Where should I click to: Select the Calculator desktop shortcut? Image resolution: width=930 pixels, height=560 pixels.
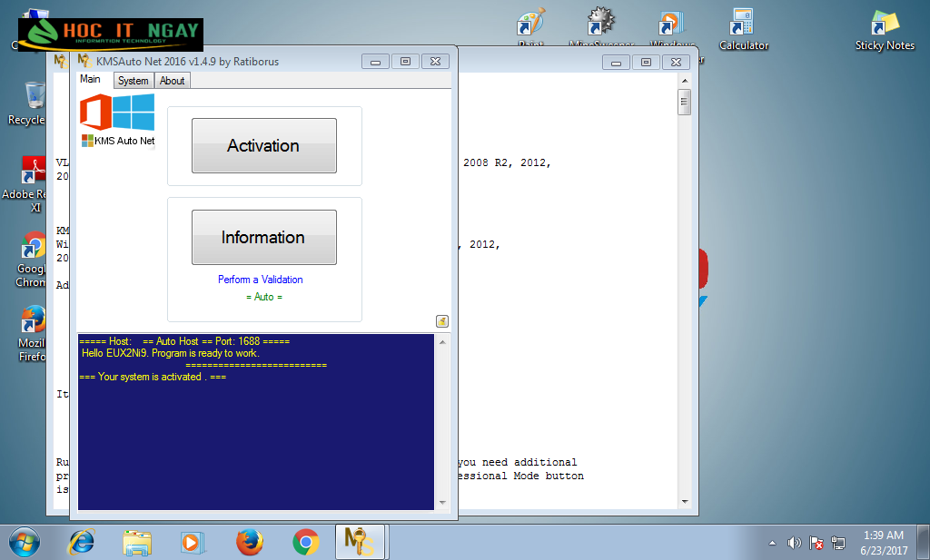pyautogui.click(x=744, y=30)
